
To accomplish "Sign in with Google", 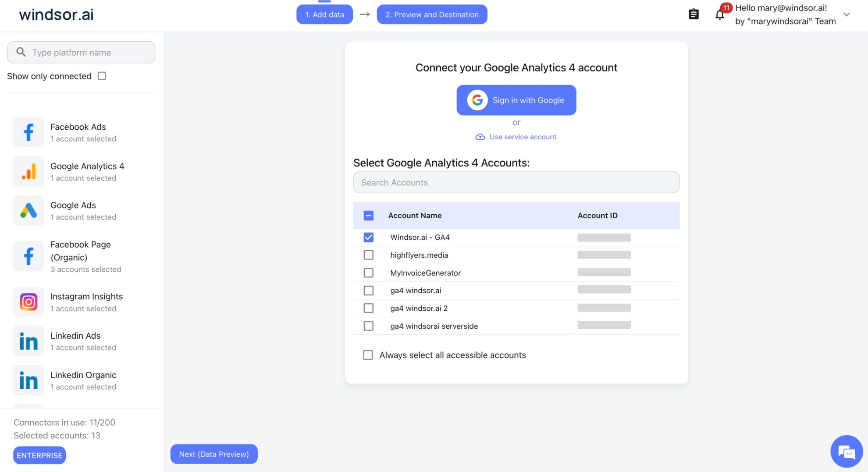I will pyautogui.click(x=516, y=100).
